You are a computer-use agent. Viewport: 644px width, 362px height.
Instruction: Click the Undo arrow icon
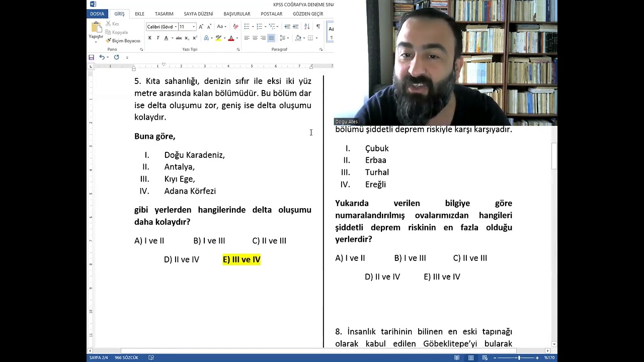coord(102,57)
